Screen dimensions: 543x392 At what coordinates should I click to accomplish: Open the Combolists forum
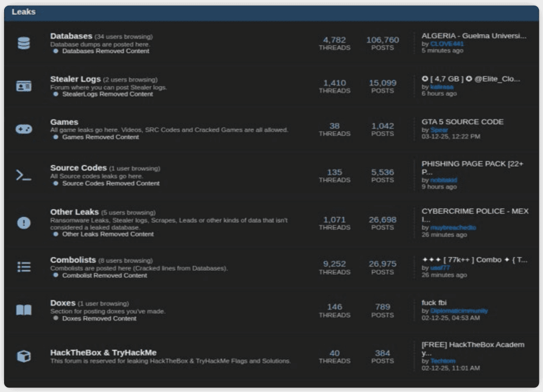click(x=73, y=259)
